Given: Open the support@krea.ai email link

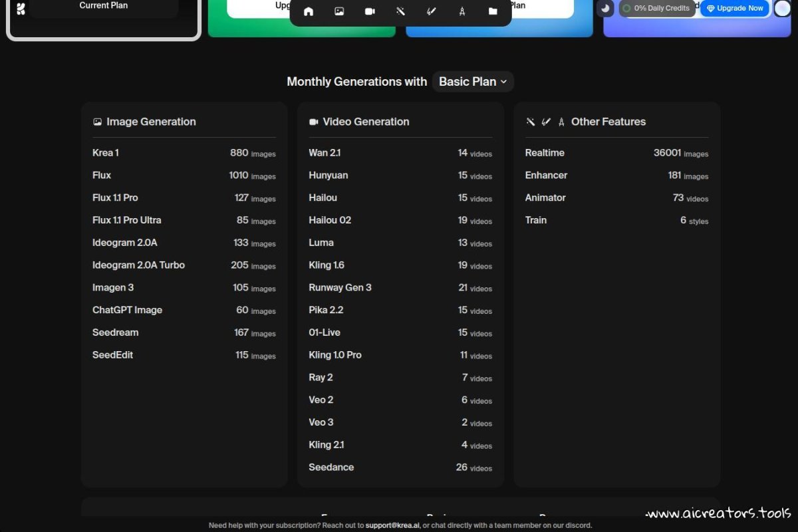Looking at the screenshot, I should (392, 525).
